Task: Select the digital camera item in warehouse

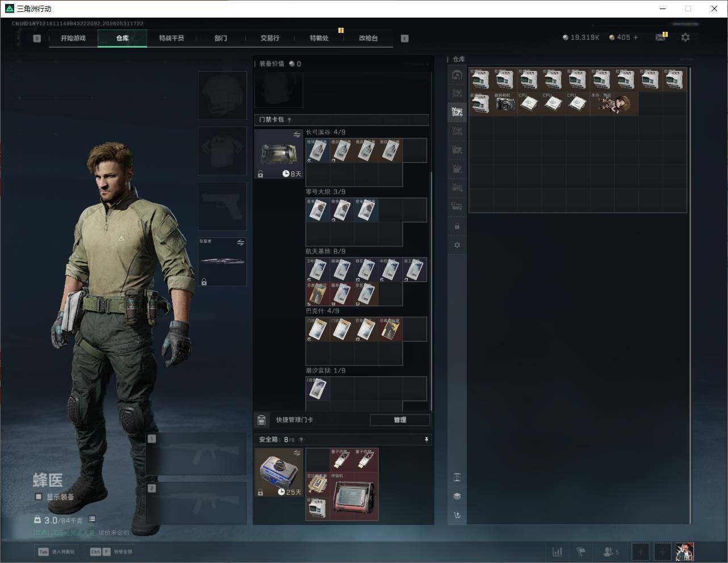Action: pyautogui.click(x=504, y=104)
